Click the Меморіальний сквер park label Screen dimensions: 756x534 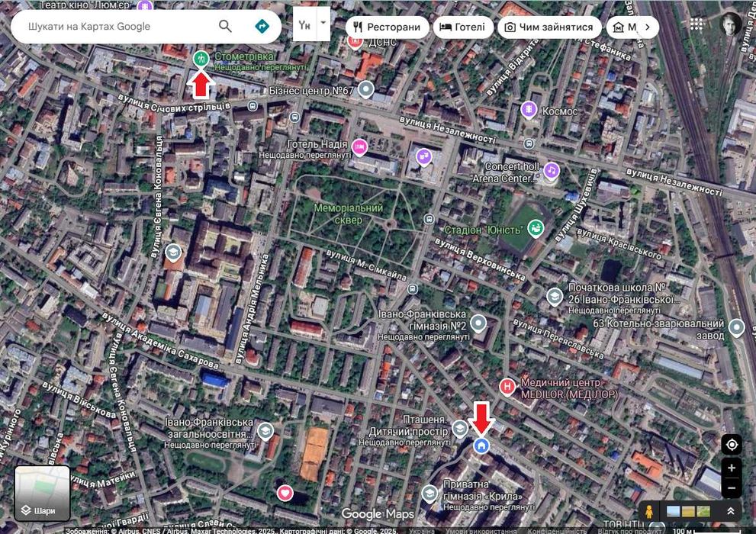coord(348,214)
